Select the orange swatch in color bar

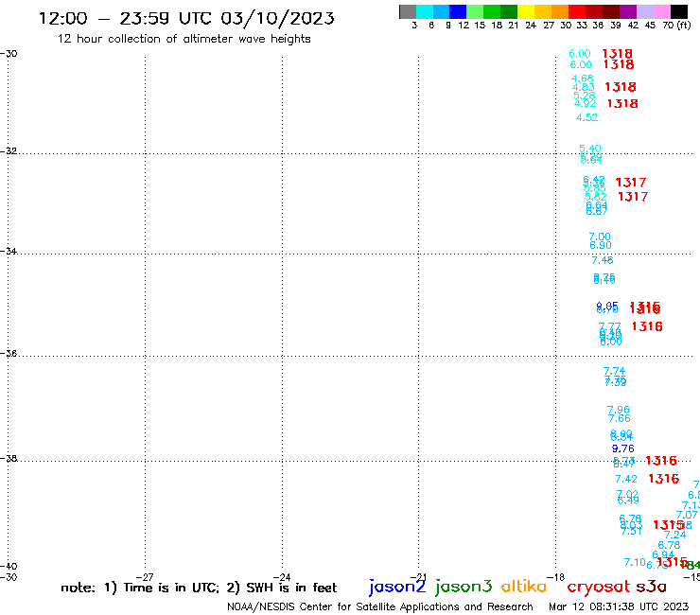pos(560,12)
